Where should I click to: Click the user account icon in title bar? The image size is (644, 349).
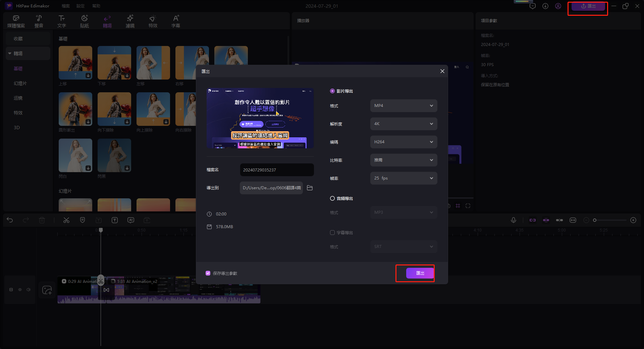coord(558,6)
